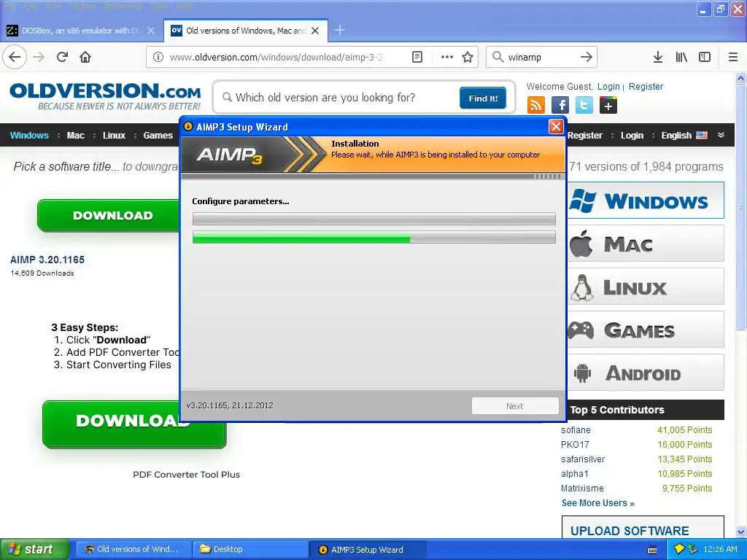This screenshot has height=560, width=747.
Task: Click the AIMP 3.20.1165 title link
Action: coord(47,260)
